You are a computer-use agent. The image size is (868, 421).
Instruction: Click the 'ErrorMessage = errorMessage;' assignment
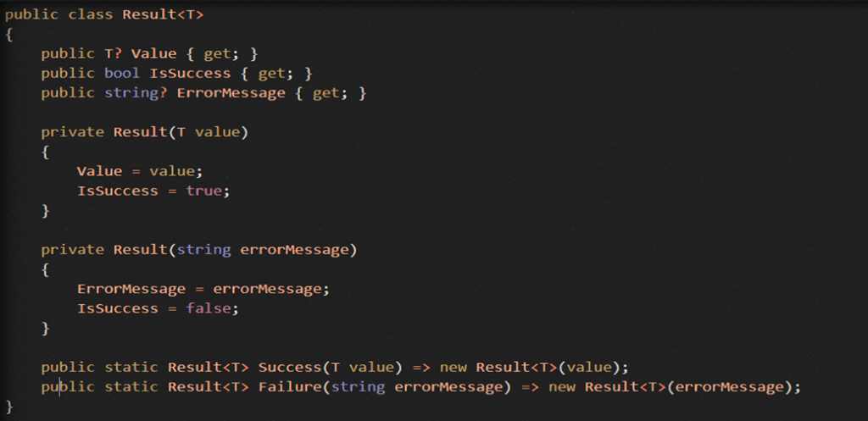[203, 289]
